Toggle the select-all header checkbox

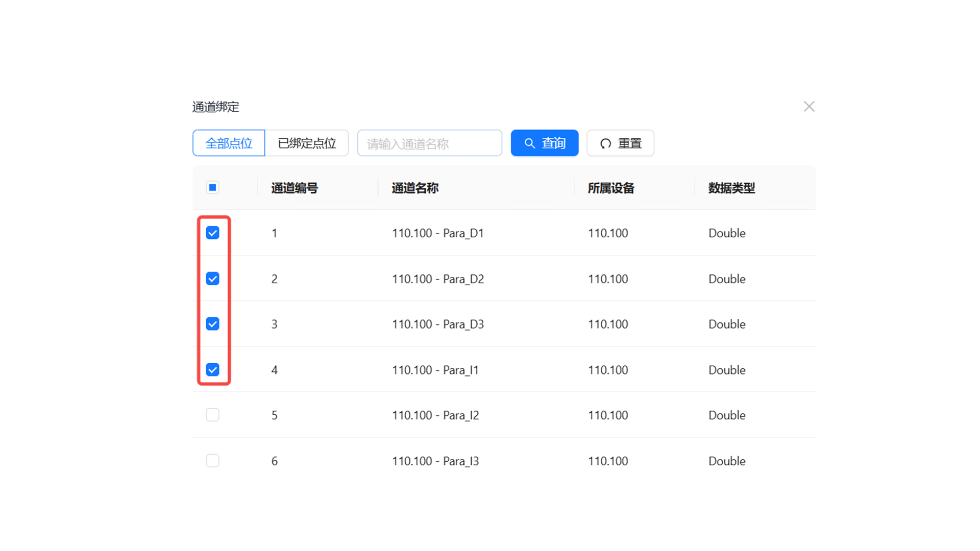pos(212,188)
